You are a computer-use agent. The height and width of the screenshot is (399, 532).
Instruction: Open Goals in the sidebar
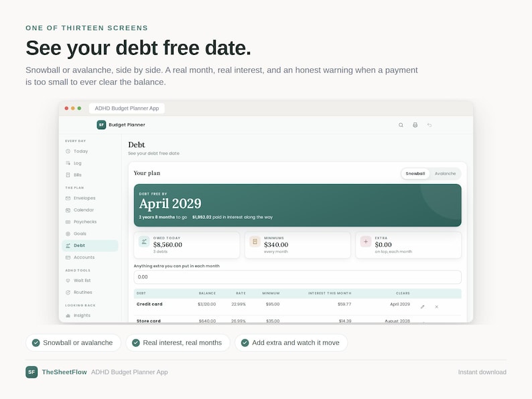(90, 234)
